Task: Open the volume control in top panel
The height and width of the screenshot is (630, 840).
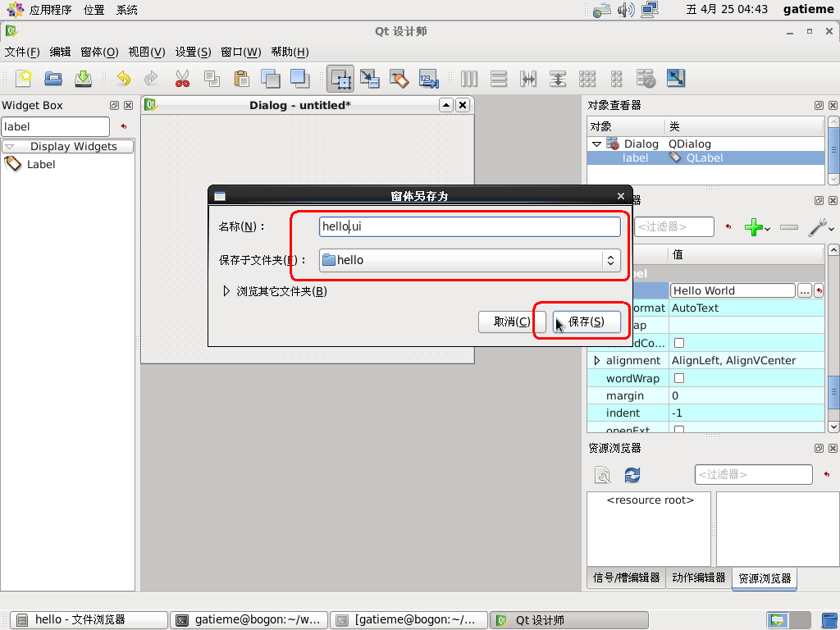Action: pos(626,10)
